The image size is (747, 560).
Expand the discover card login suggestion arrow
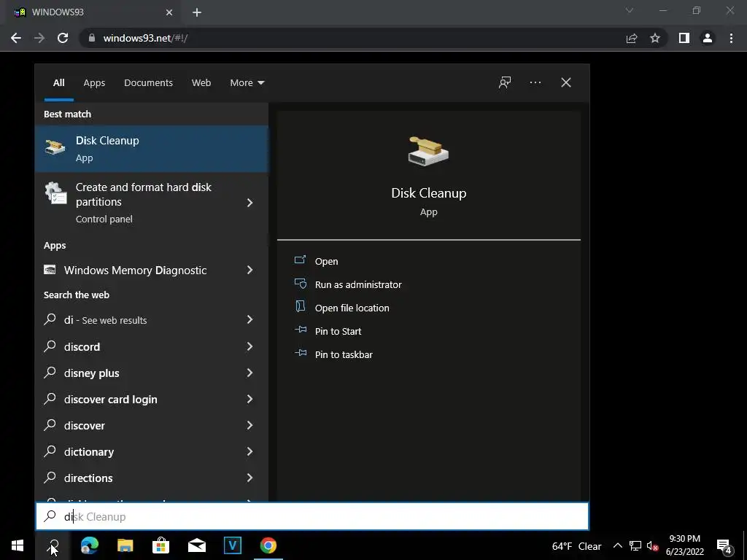coord(249,399)
